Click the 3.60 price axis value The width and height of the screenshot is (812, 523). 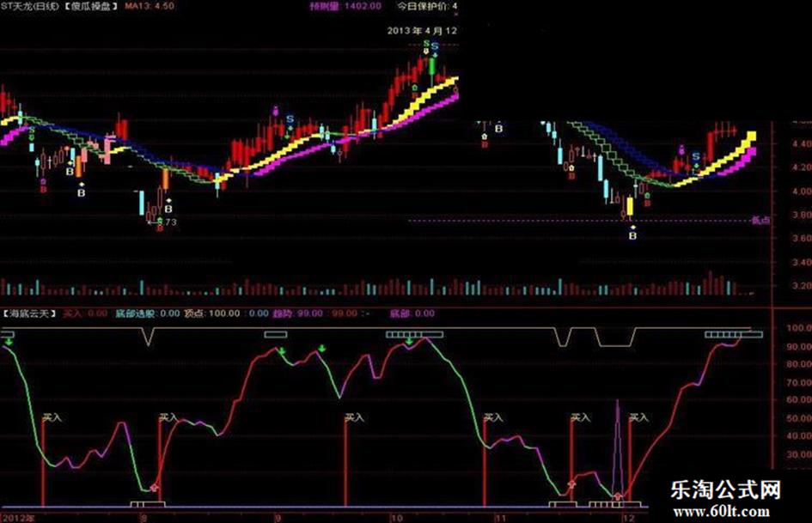point(802,238)
